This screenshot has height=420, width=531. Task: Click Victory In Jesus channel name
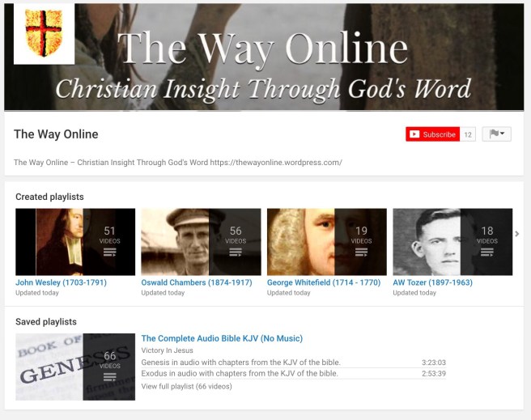click(167, 350)
